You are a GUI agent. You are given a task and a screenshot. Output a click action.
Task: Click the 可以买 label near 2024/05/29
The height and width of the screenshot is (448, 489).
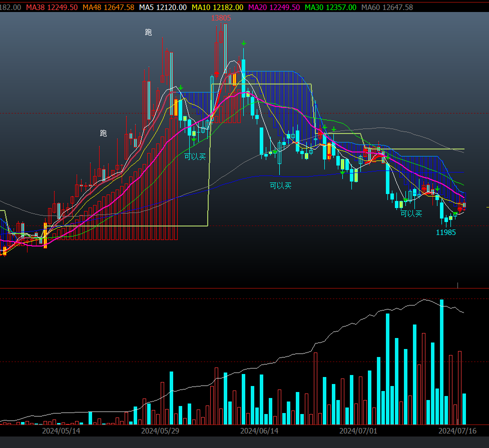point(195,156)
